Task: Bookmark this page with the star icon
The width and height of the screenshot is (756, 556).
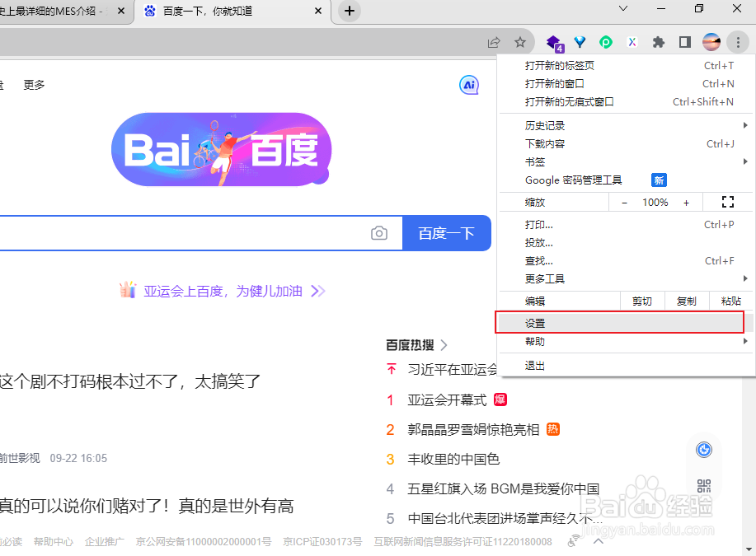Action: [519, 42]
